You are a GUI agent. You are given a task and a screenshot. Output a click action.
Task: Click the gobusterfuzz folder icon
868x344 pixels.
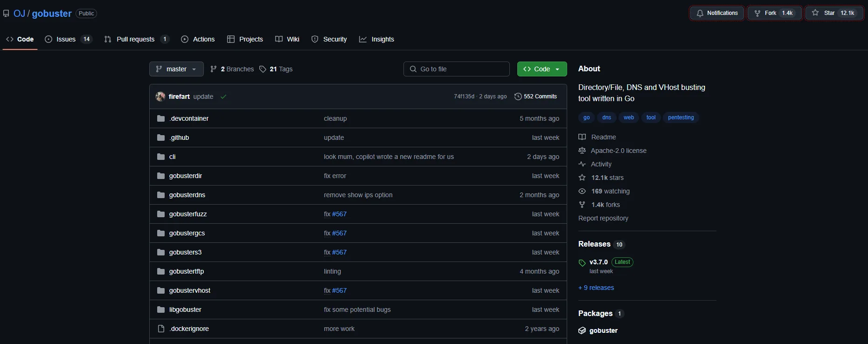coord(161,214)
